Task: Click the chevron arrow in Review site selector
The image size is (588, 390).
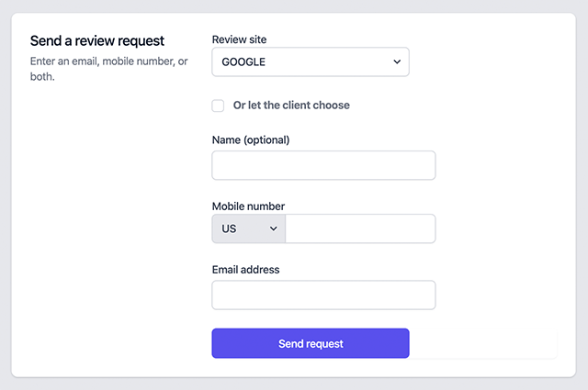Action: click(x=397, y=62)
